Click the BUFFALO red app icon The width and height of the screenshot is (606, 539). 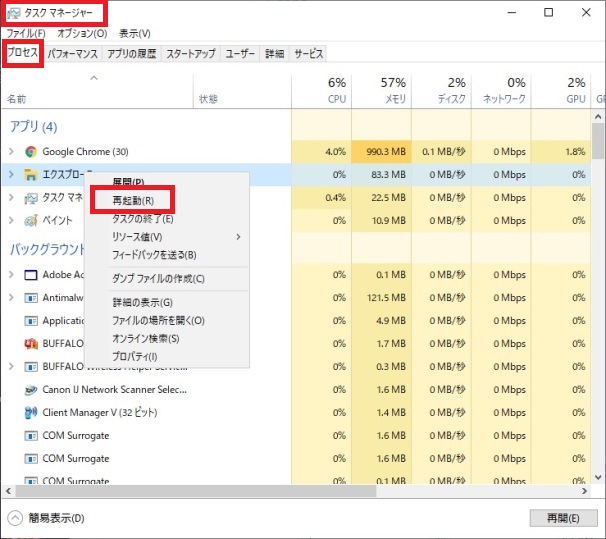pyautogui.click(x=31, y=343)
